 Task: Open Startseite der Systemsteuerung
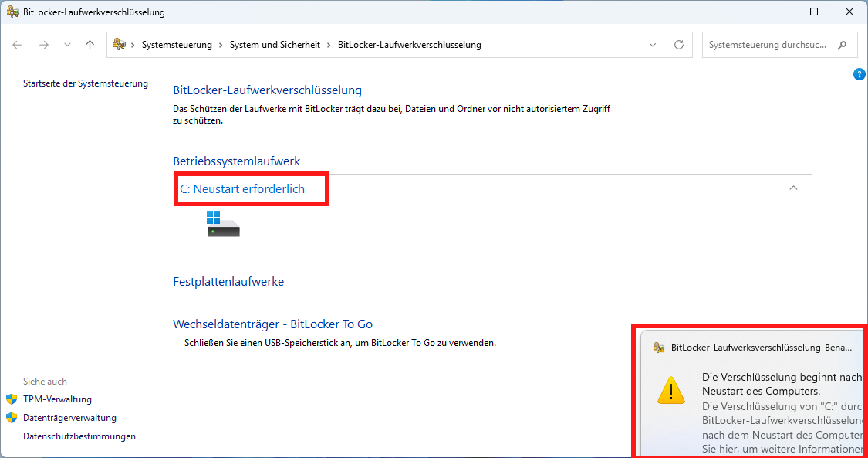click(x=85, y=83)
